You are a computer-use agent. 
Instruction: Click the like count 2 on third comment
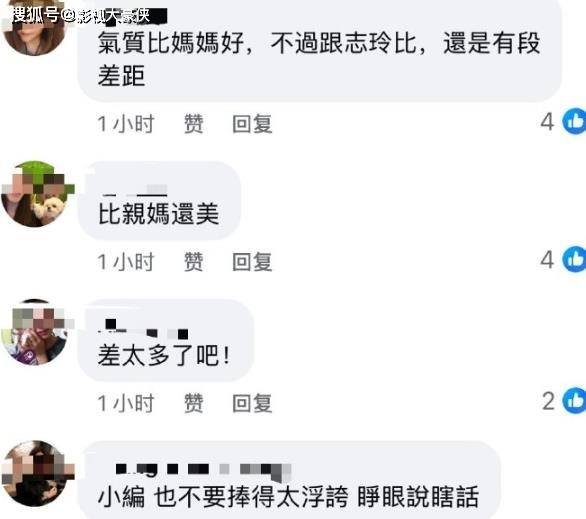pyautogui.click(x=549, y=401)
